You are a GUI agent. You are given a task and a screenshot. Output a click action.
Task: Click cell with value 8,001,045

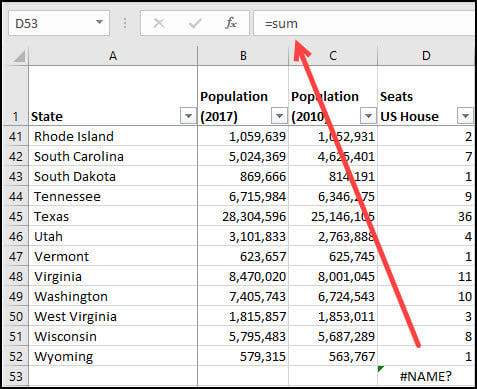(x=333, y=276)
